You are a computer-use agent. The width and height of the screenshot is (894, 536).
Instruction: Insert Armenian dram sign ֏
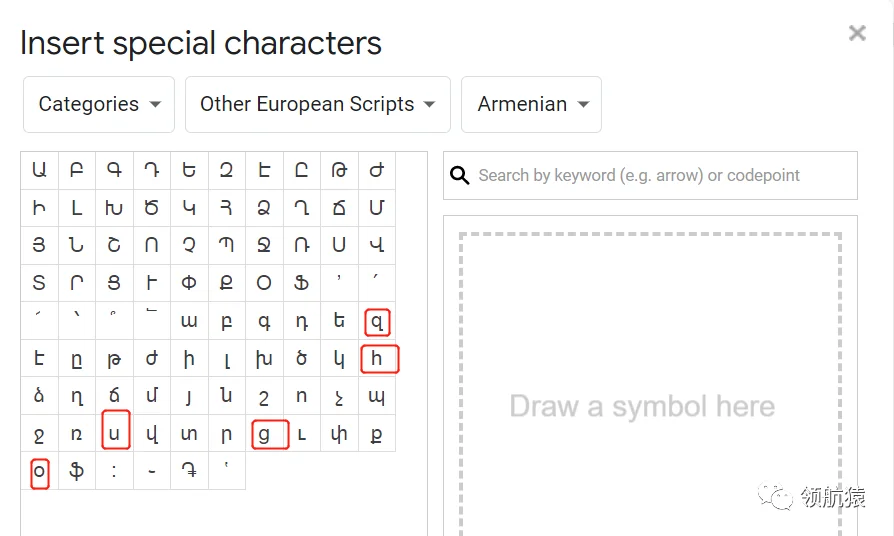[x=189, y=470]
